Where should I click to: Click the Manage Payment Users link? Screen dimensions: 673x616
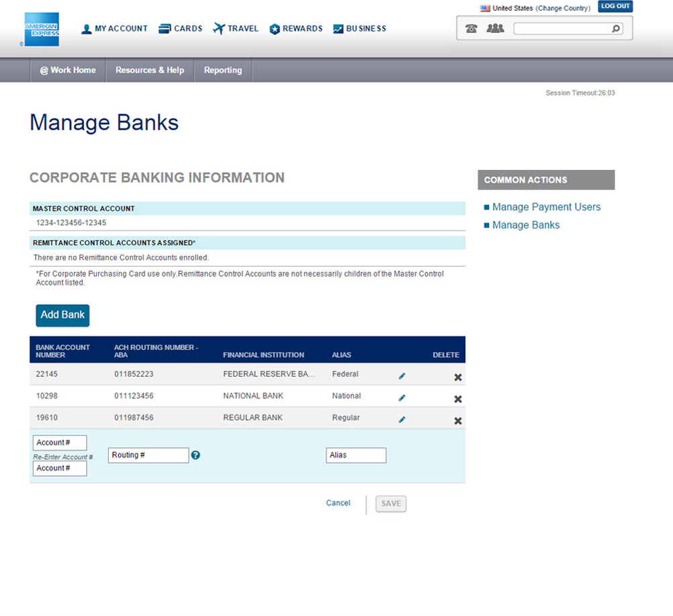pos(546,207)
